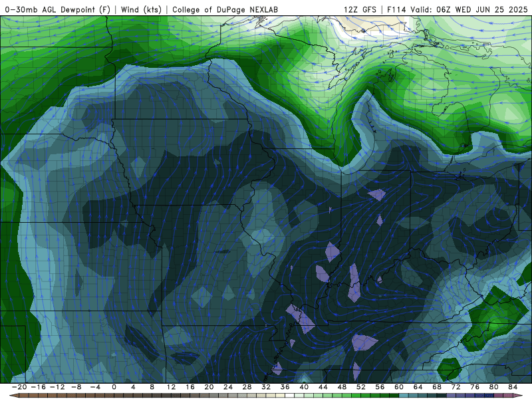Click the '36' color scale label
532x399 pixels.
[285, 387]
